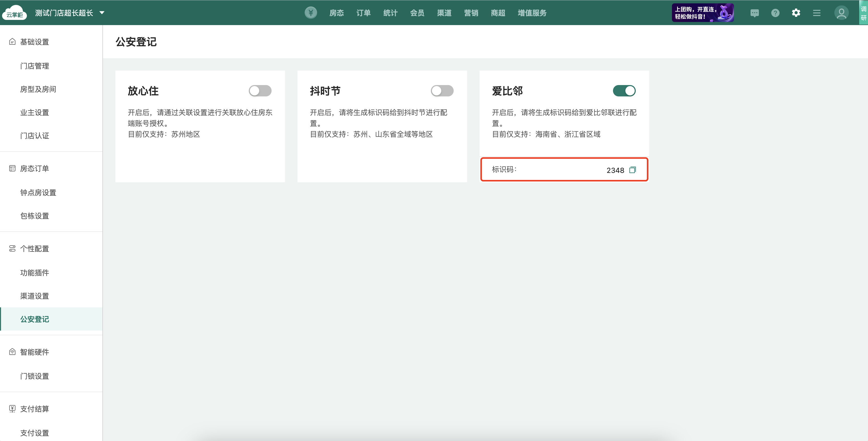Navigate to 门锁设置 sidebar item
Screen dimensions: 868x441
tap(34, 376)
